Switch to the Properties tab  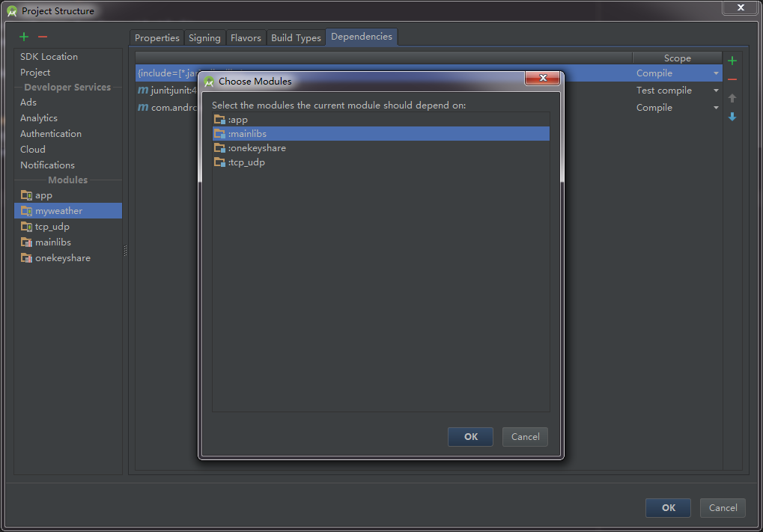pos(156,37)
